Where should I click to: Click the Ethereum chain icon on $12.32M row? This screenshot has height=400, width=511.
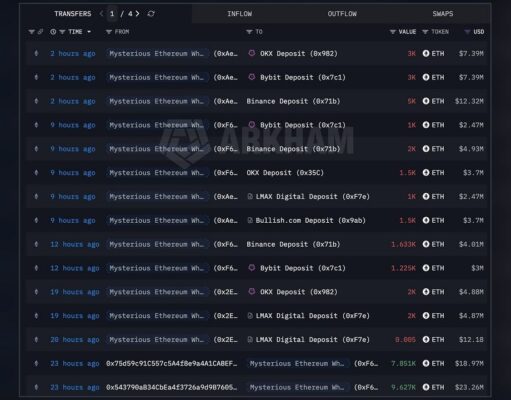click(36, 101)
